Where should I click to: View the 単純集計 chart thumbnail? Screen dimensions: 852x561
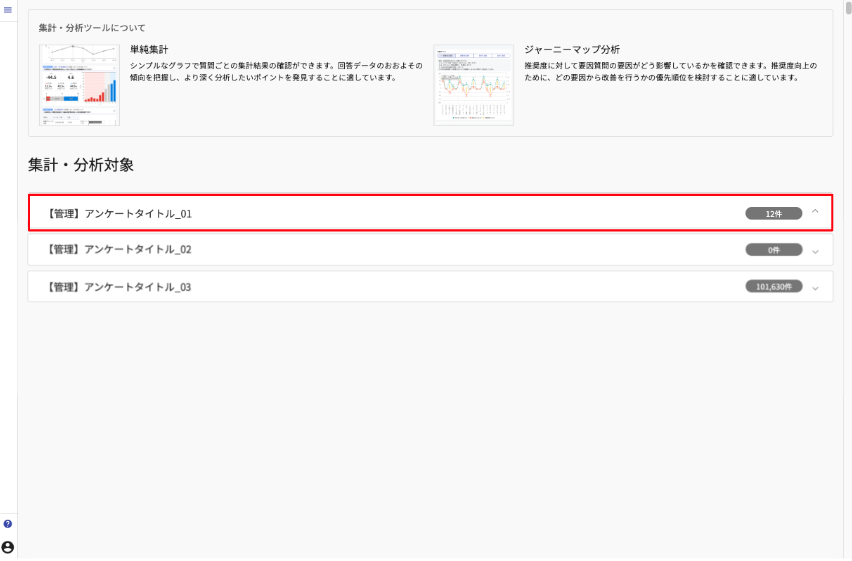(79, 85)
